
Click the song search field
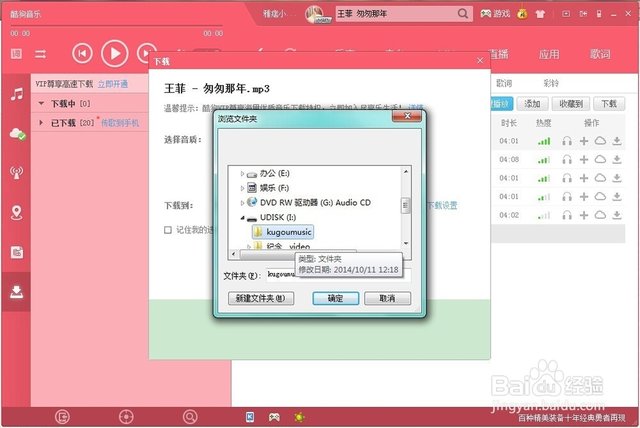[396, 13]
